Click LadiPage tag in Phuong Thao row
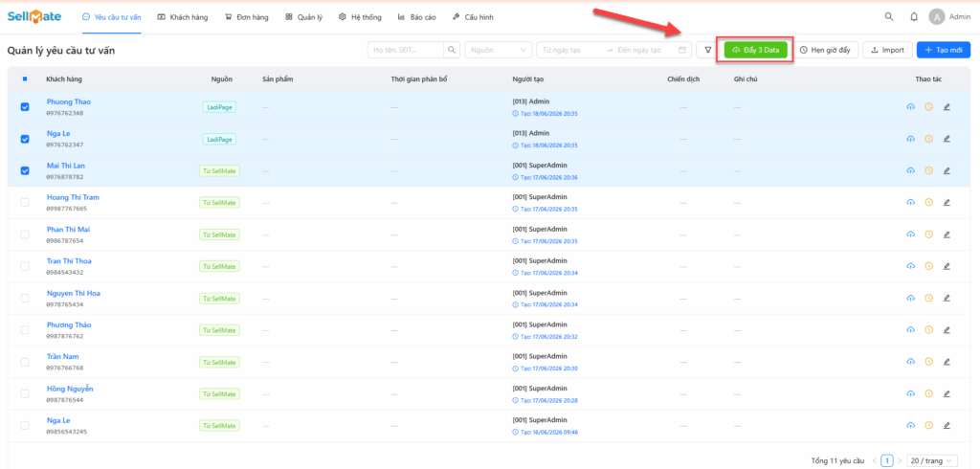Screen dimensions: 980x469 (x=219, y=107)
